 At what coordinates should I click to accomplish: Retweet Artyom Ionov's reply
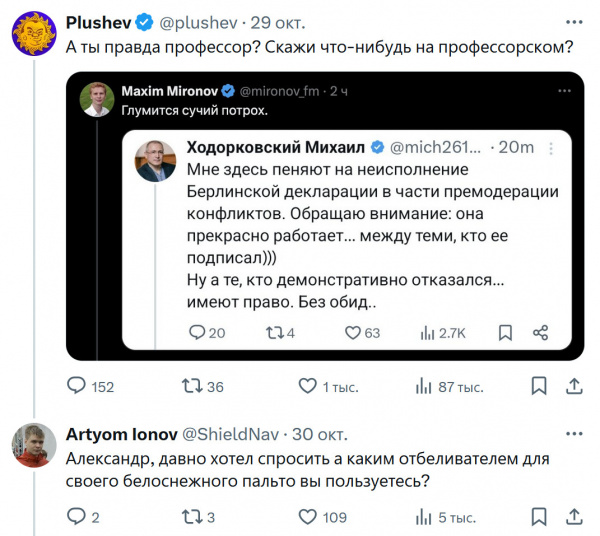tap(190, 517)
